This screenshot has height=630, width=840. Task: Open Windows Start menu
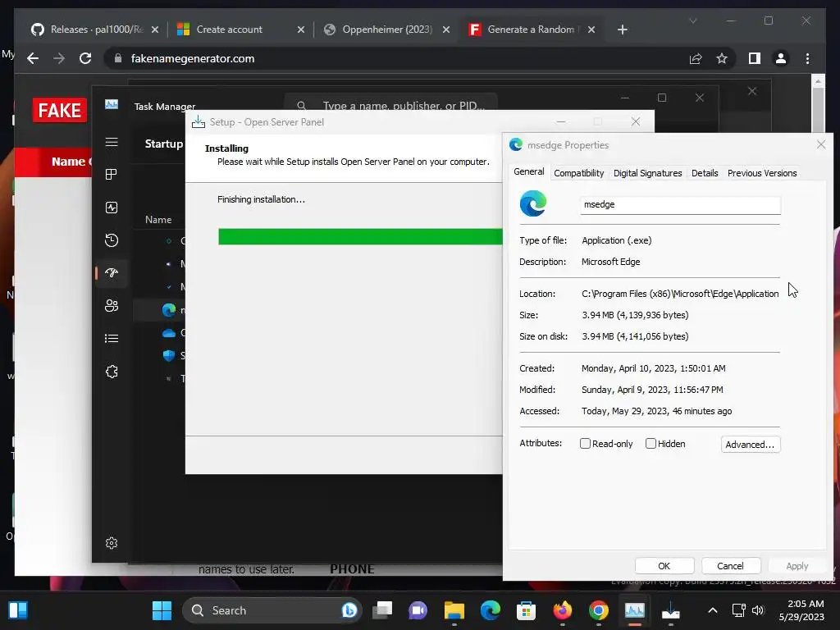(x=162, y=610)
